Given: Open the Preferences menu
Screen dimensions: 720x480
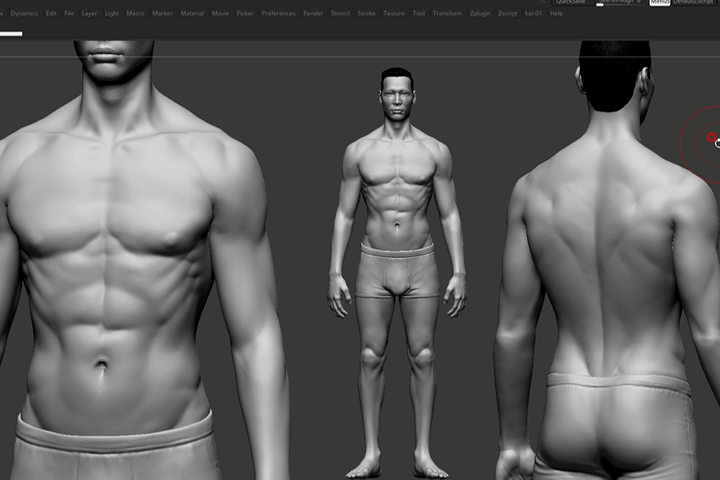Looking at the screenshot, I should point(278,13).
